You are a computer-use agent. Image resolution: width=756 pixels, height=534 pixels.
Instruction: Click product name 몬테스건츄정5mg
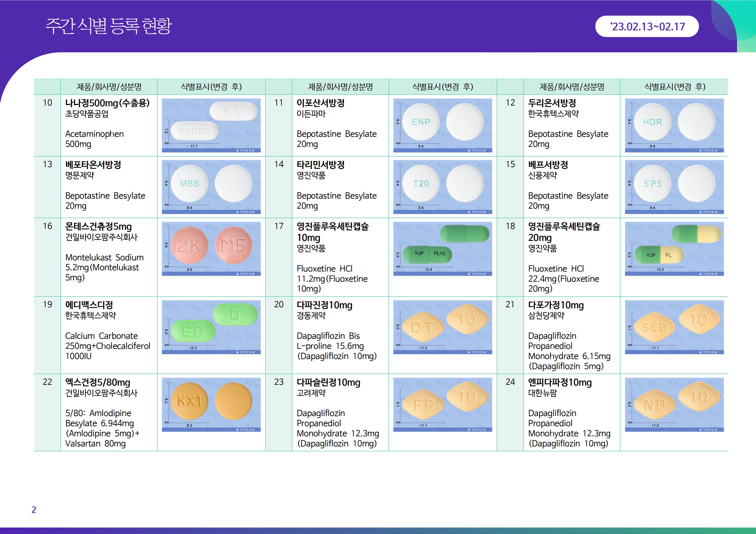point(98,226)
